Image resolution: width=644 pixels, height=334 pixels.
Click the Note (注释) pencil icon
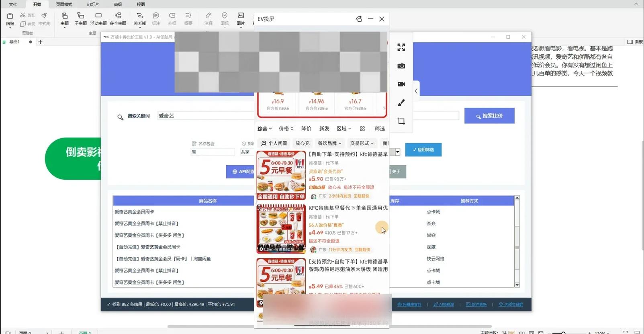click(209, 16)
